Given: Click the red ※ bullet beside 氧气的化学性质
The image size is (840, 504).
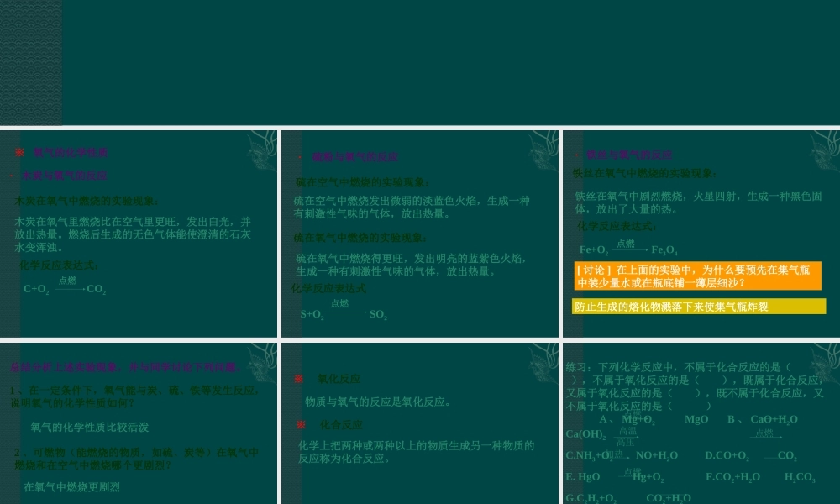Looking at the screenshot, I should pos(19,153).
